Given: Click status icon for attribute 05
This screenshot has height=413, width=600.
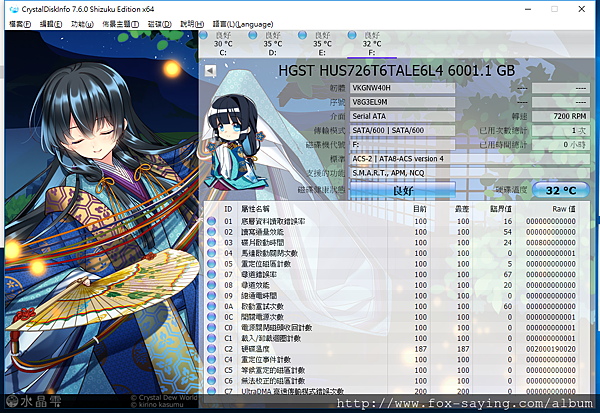Looking at the screenshot, I should (x=211, y=264).
